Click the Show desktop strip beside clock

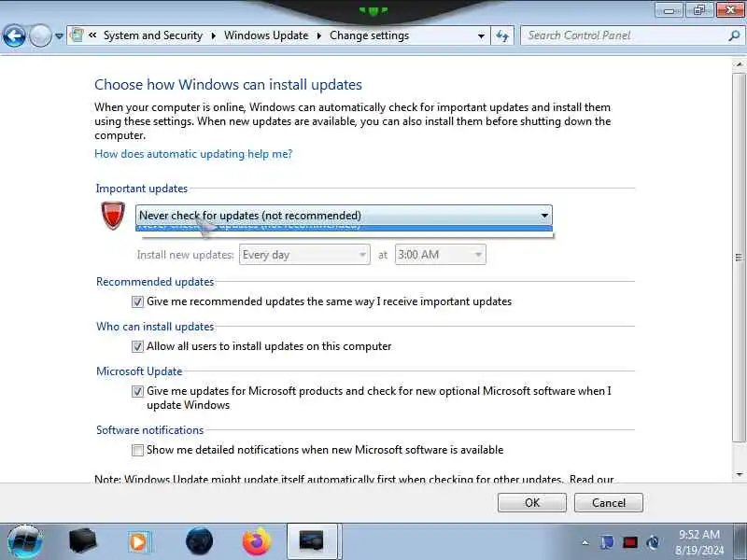740,541
